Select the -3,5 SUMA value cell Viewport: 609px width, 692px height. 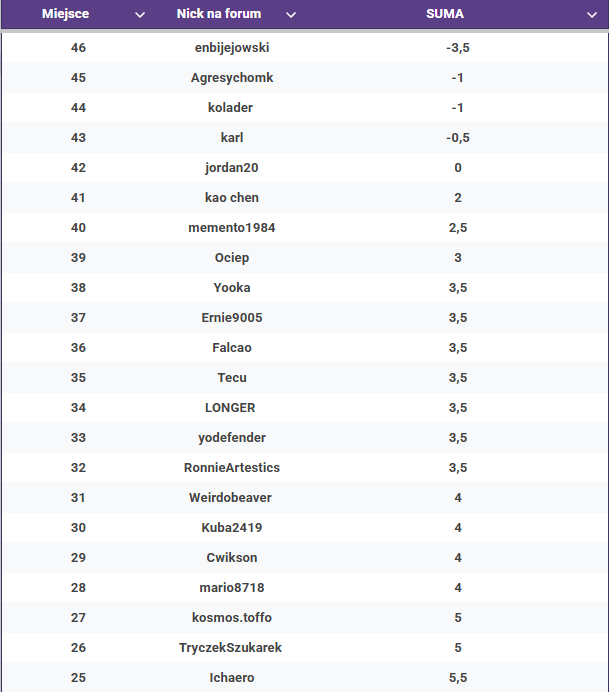click(x=458, y=48)
